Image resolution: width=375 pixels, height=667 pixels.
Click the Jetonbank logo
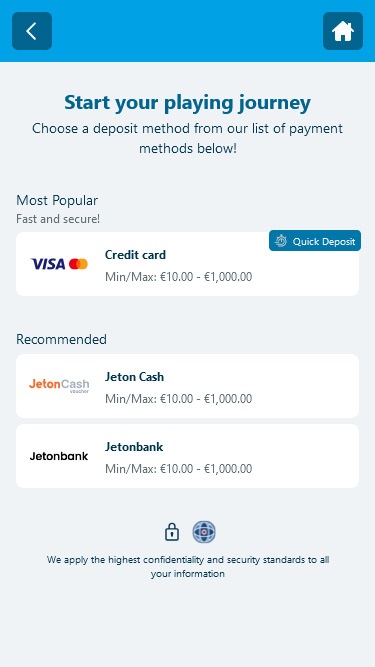pos(59,456)
